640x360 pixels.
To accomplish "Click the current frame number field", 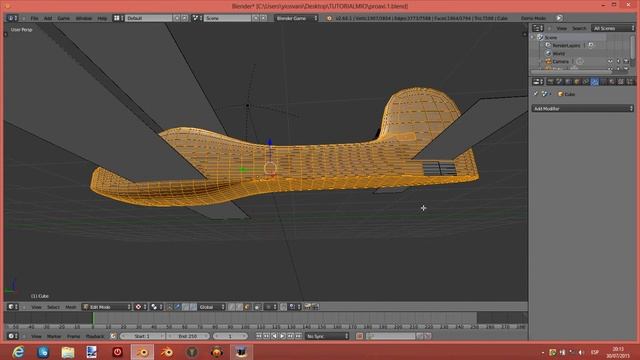I will point(230,336).
